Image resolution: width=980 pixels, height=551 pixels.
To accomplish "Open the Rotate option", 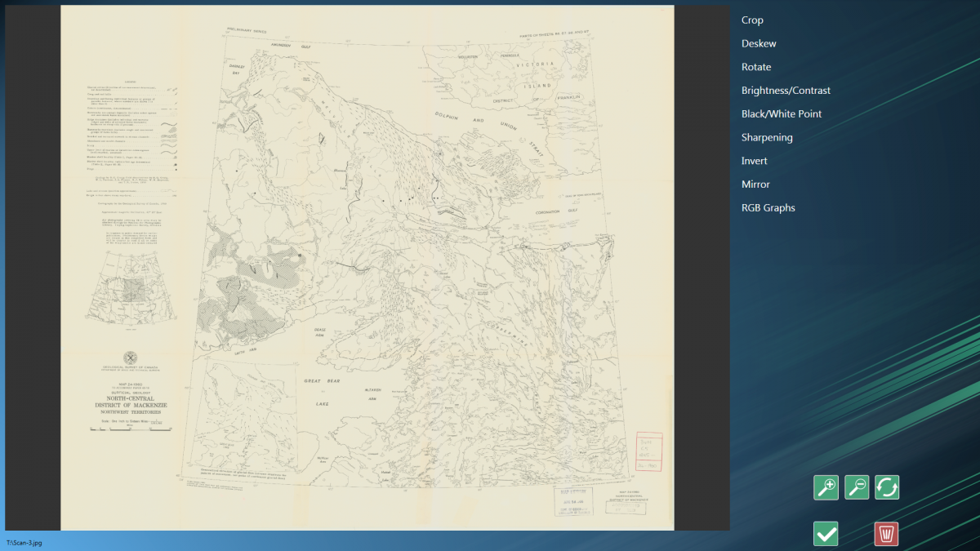I will 756,66.
